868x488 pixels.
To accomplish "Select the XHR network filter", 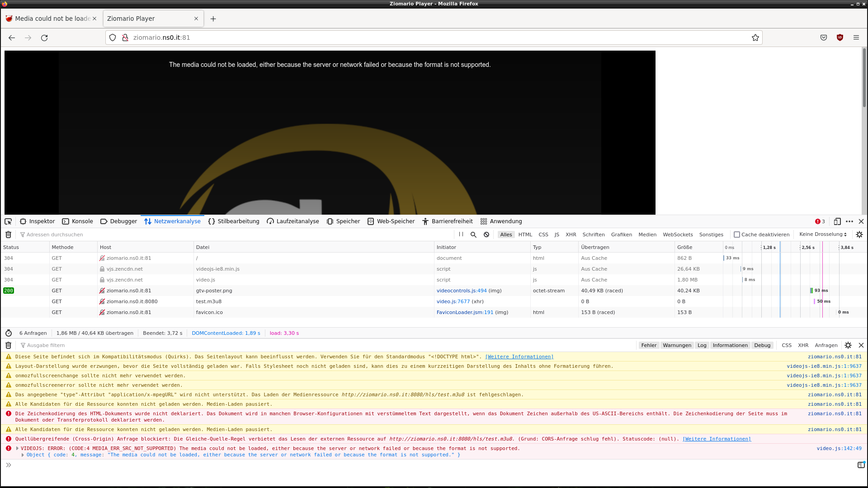I will pyautogui.click(x=571, y=235).
